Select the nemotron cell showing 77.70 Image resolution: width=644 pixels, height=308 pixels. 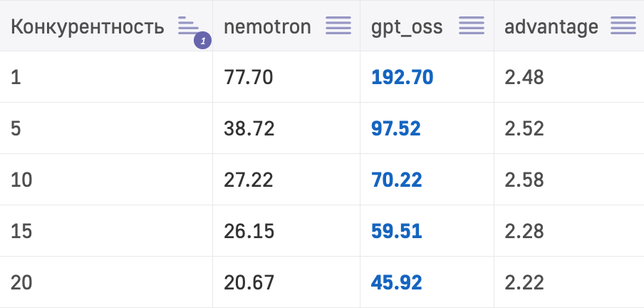(249, 77)
